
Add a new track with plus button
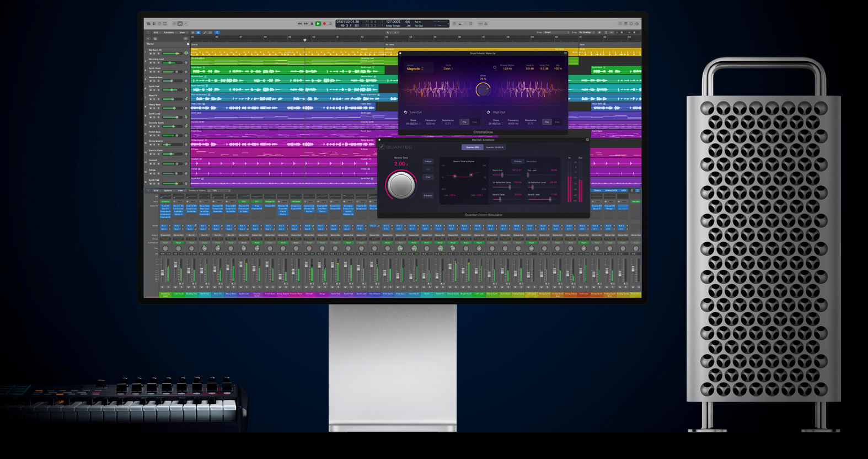[148, 39]
